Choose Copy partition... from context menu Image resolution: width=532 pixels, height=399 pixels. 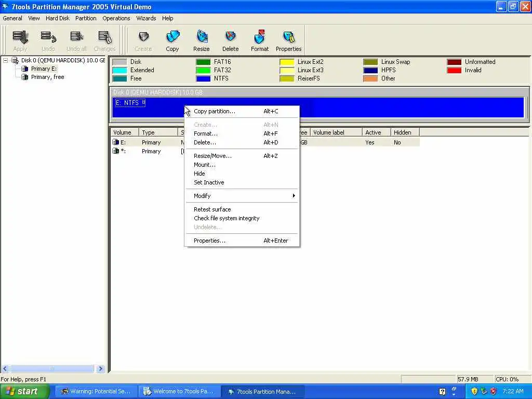[x=242, y=111]
